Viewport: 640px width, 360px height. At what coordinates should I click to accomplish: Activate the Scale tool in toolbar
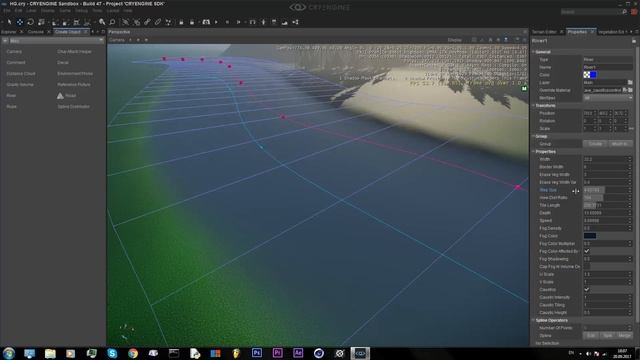tap(41, 22)
